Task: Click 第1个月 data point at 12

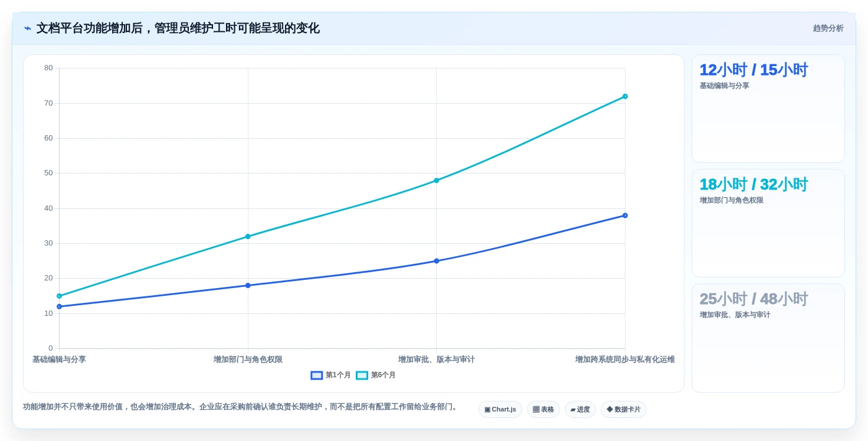Action: point(59,306)
